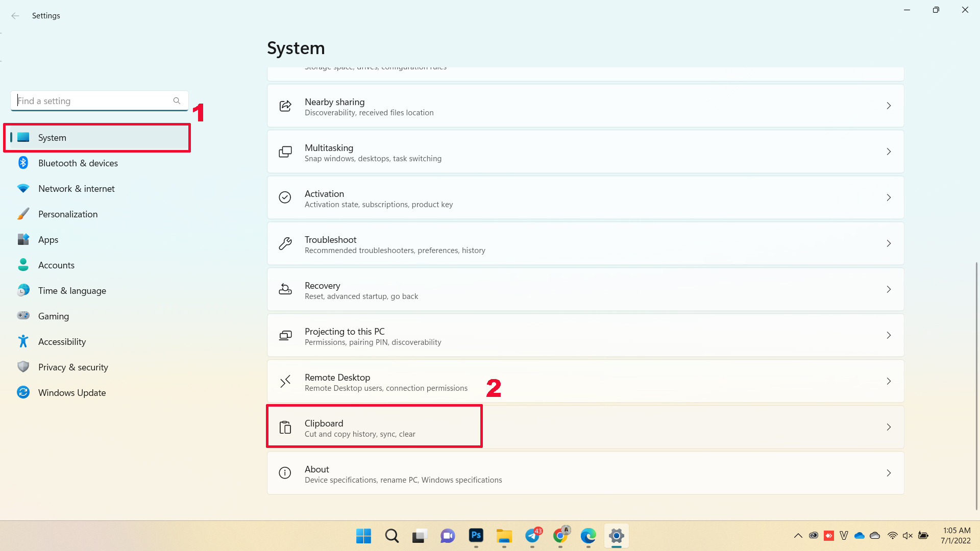Screen dimensions: 980x551
Task: Expand the Recovery chevron
Action: click(x=889, y=289)
